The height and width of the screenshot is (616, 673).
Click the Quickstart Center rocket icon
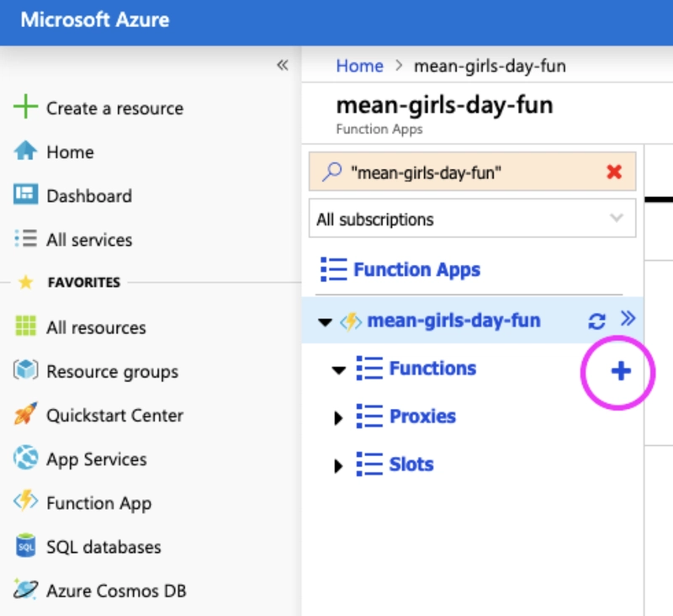[25, 414]
